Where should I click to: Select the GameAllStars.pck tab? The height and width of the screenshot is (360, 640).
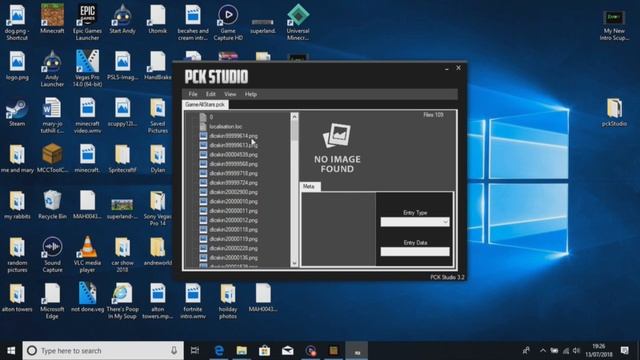(205, 104)
